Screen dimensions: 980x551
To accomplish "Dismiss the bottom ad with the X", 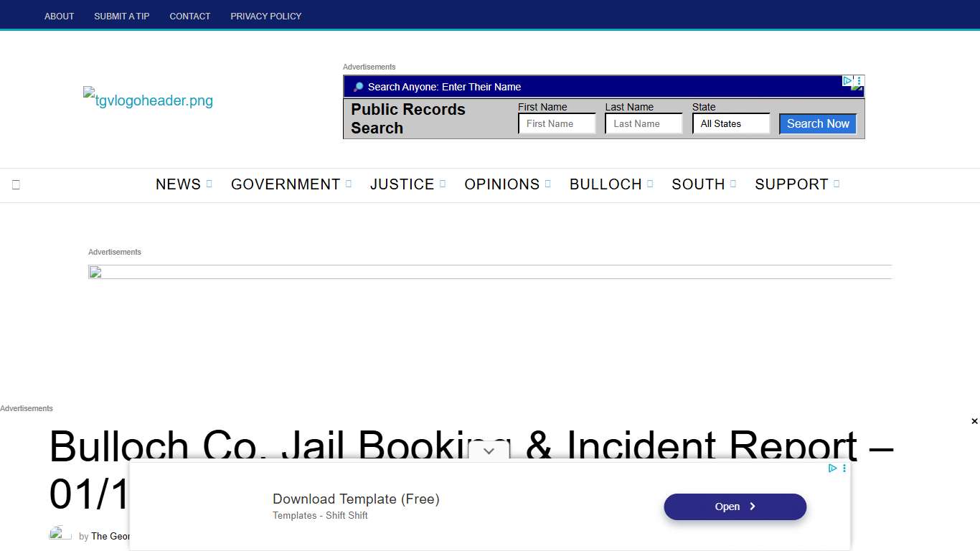I will click(x=974, y=421).
